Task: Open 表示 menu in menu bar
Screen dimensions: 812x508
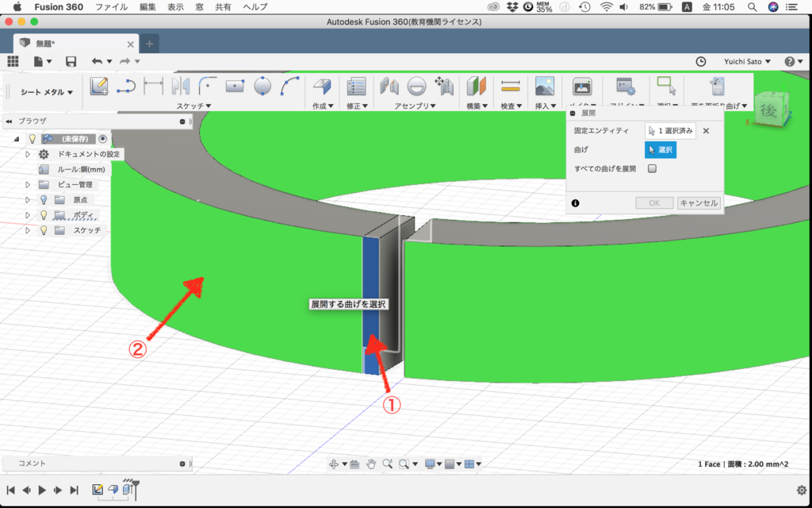Action: (175, 6)
